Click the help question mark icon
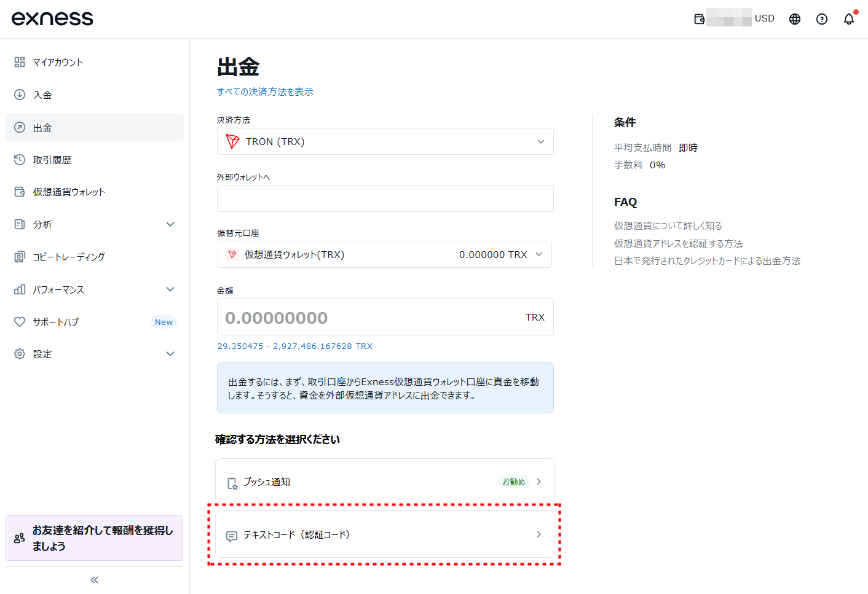This screenshot has height=594, width=868. click(822, 19)
